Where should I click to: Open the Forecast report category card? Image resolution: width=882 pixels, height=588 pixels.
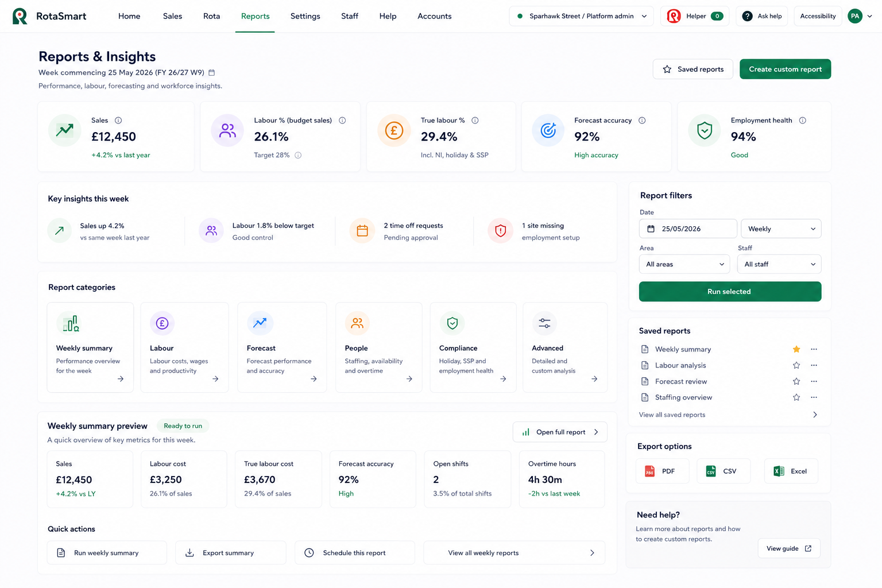[x=282, y=347]
